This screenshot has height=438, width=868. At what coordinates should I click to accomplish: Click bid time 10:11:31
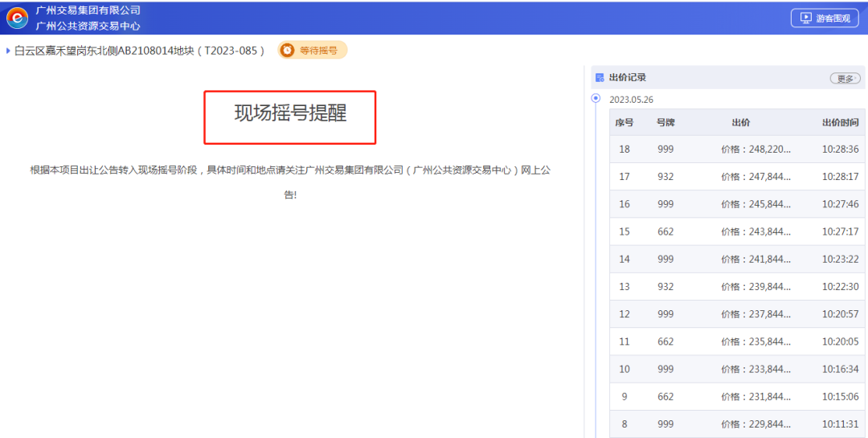coord(841,424)
